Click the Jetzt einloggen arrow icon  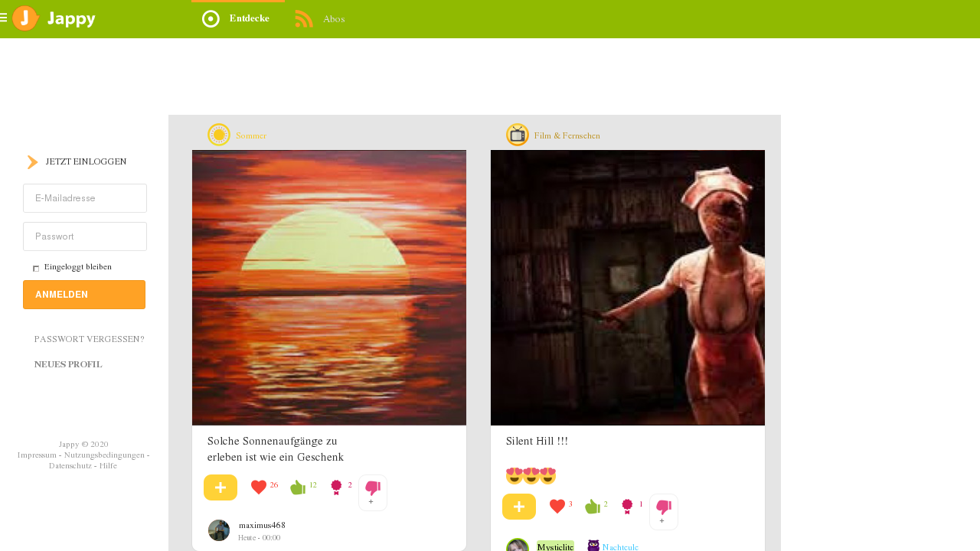point(33,162)
